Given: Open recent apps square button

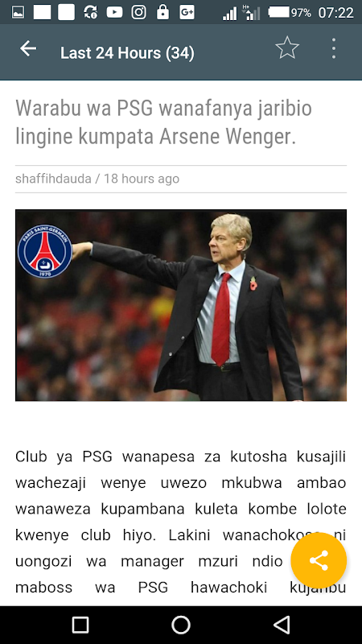Looking at the screenshot, I should [x=80, y=625].
